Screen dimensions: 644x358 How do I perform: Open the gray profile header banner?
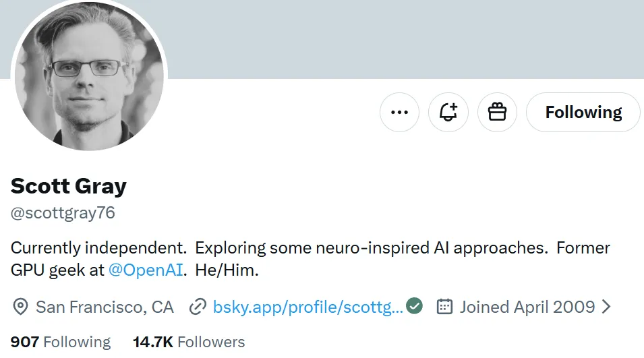405,39
